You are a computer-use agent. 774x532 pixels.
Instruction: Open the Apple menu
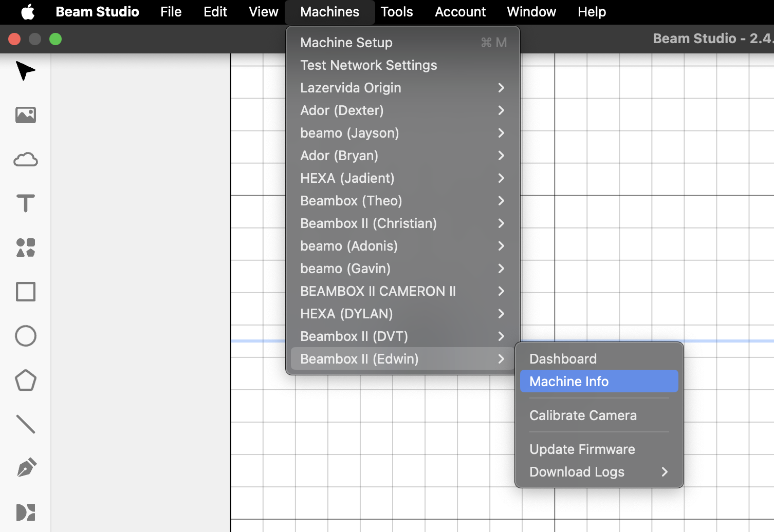tap(28, 12)
